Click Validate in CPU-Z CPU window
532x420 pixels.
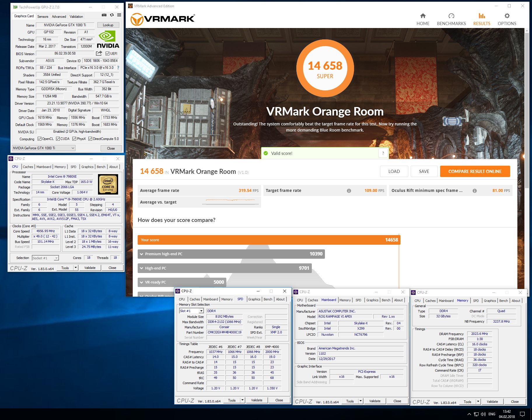90,268
